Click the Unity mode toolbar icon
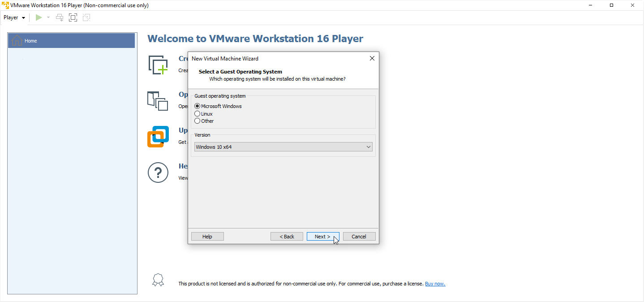 tap(86, 17)
